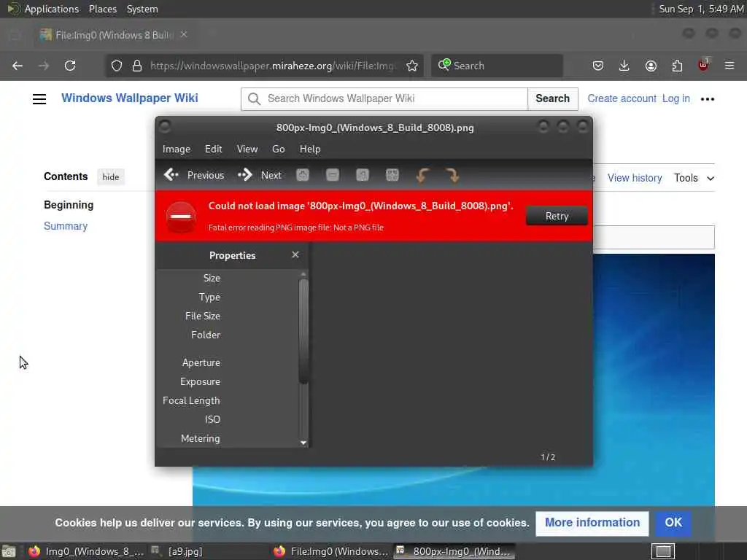Open Firefox account icon
This screenshot has width=747, height=560.
click(651, 66)
